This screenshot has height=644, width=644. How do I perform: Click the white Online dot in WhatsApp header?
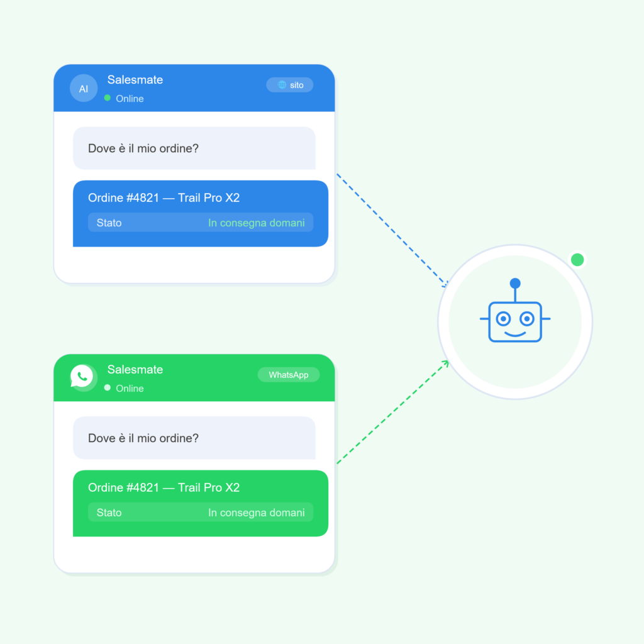click(108, 387)
